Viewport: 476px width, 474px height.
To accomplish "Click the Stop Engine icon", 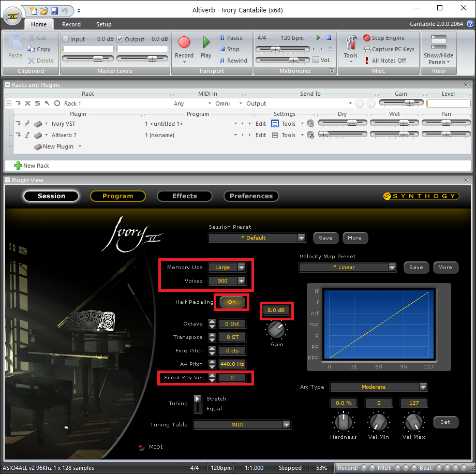I will (367, 38).
